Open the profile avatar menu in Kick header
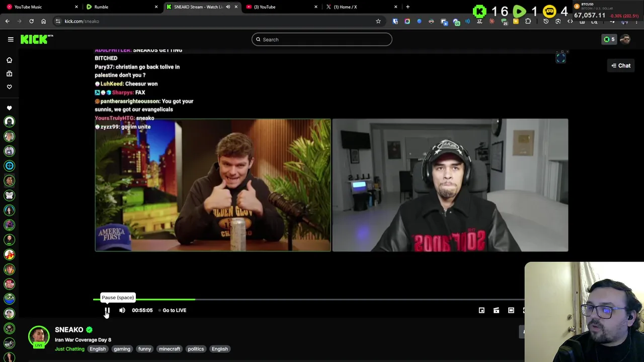Screen dimensions: 644x362 tap(625, 39)
